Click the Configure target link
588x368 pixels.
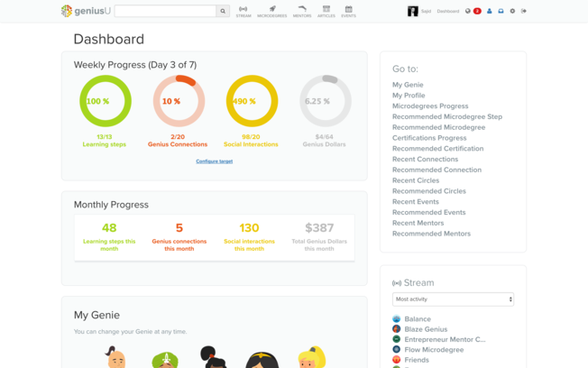tap(214, 161)
